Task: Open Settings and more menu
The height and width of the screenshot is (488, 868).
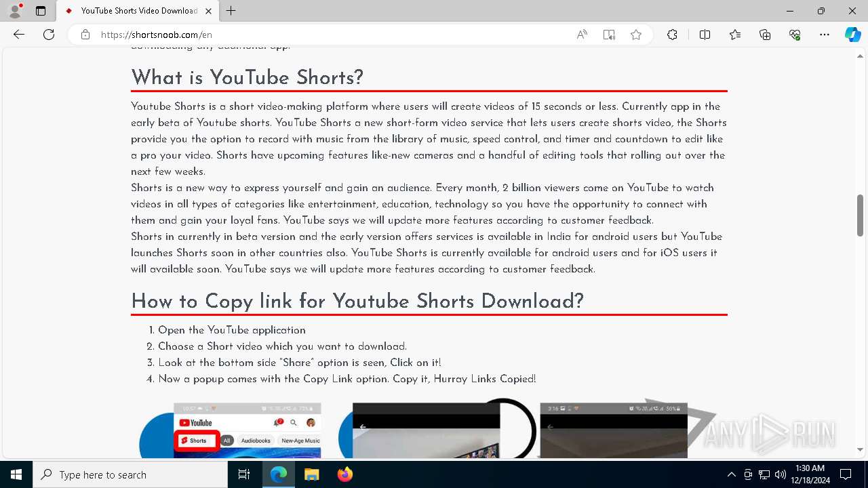Action: tap(825, 35)
